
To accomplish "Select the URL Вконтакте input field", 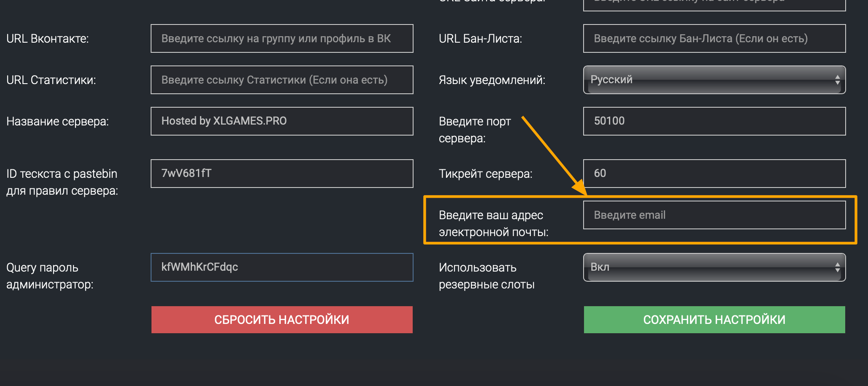I will (x=281, y=38).
